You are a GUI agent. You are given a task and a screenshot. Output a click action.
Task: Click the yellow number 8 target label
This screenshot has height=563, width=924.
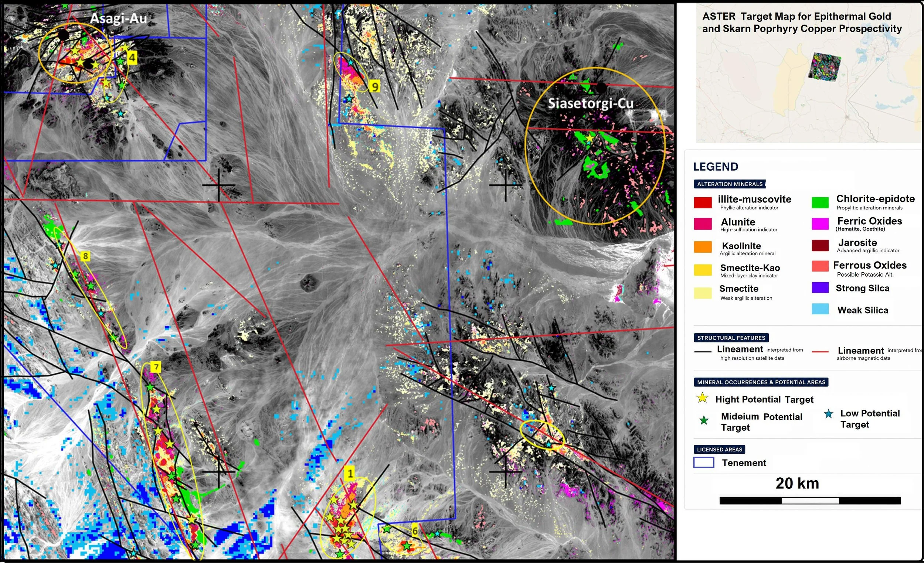point(85,256)
